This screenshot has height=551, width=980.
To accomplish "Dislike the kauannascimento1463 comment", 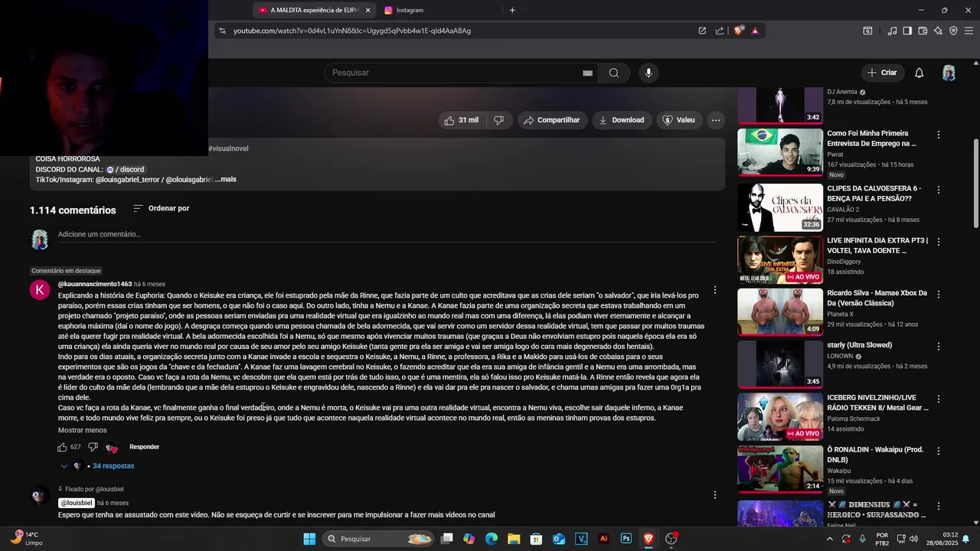I will click(x=93, y=447).
